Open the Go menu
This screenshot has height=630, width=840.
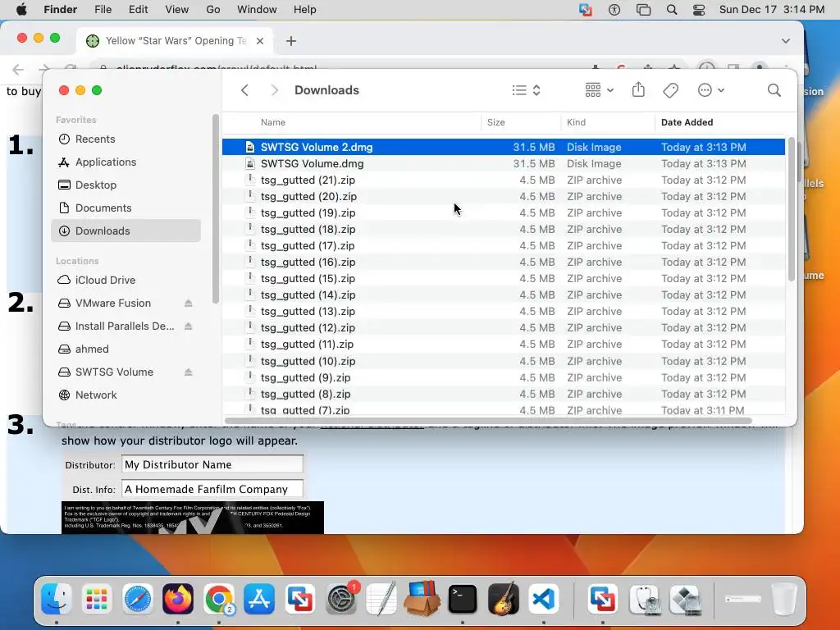point(213,10)
